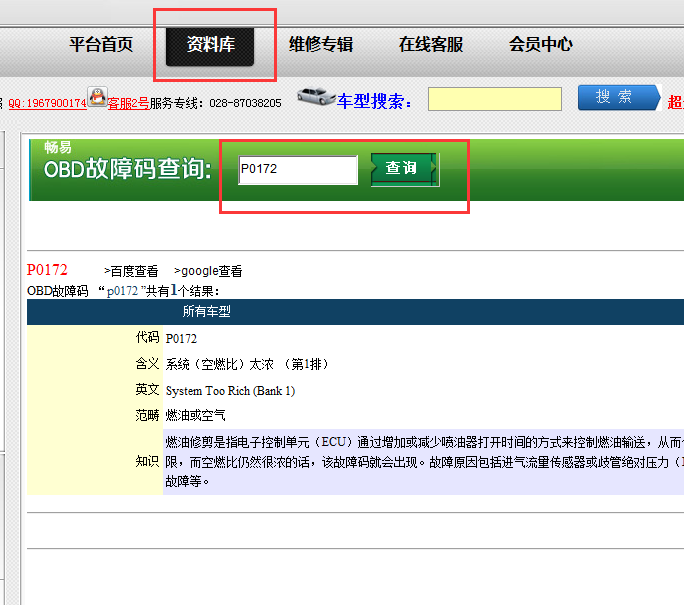This screenshot has height=605, width=684.
Task: Click the 服务专线 phone number 028-87038205
Action: point(245,103)
